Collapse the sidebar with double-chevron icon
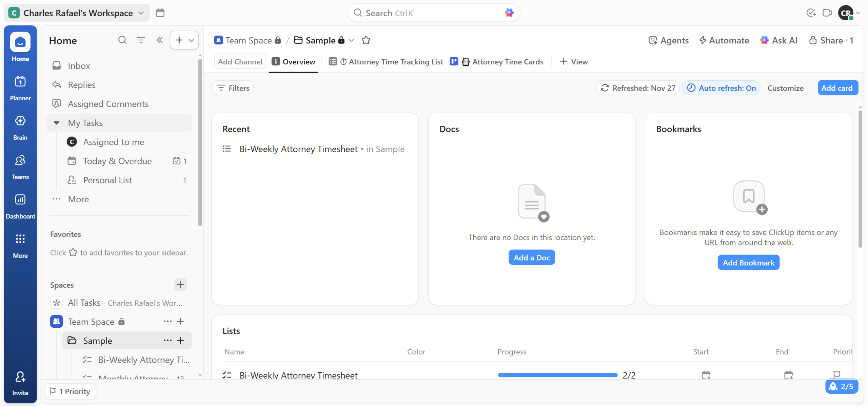Screen dimensions: 868x407 [x=159, y=40]
